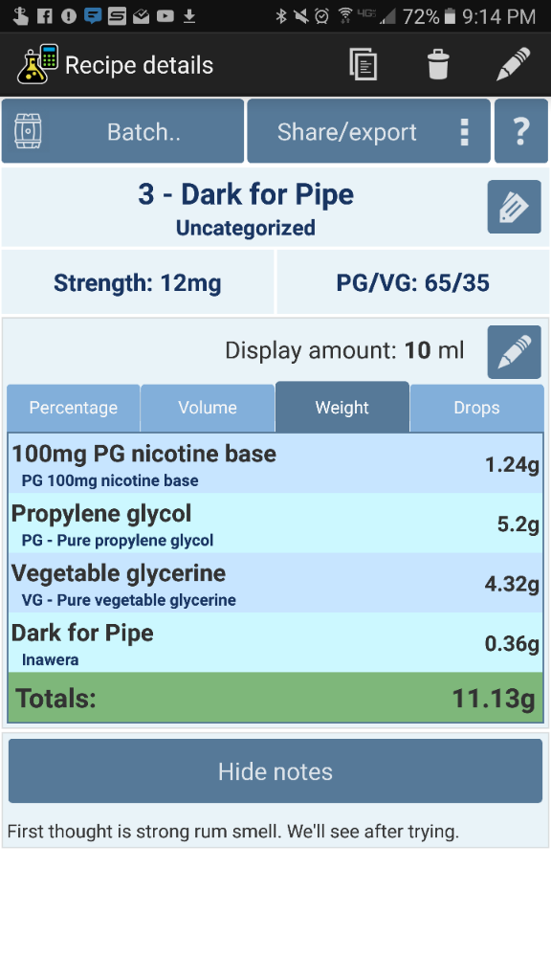The height and width of the screenshot is (980, 551).
Task: Tap the copy recipe icon
Action: (x=363, y=64)
